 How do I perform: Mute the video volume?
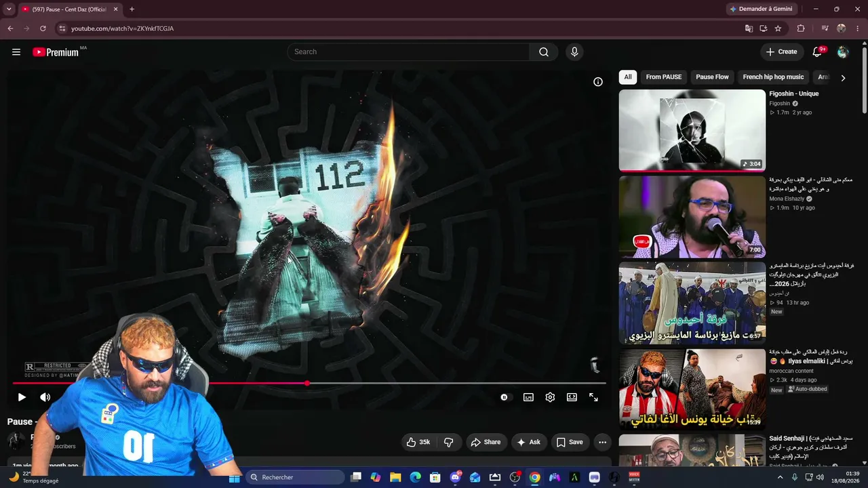(45, 397)
